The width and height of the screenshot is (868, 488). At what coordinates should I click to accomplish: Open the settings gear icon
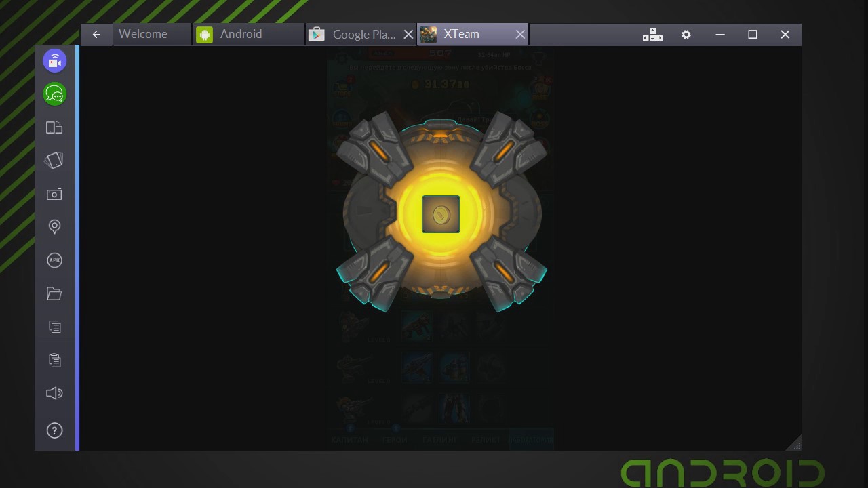coord(686,35)
